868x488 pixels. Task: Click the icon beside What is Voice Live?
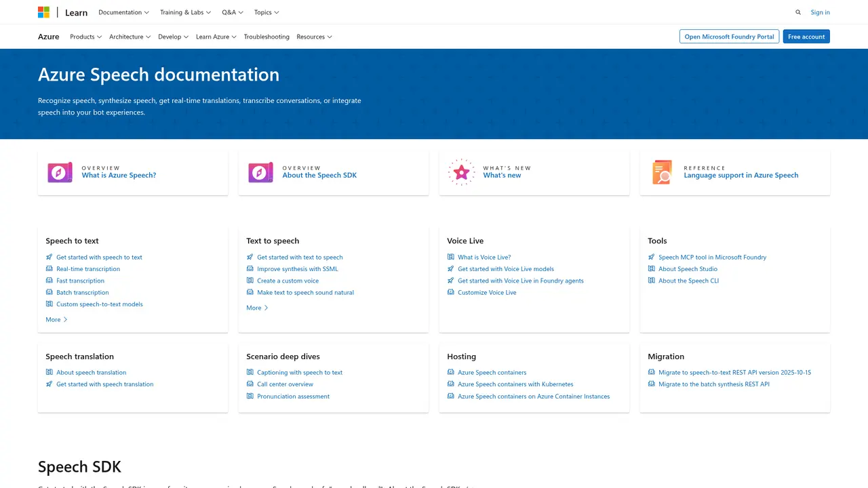pyautogui.click(x=450, y=257)
